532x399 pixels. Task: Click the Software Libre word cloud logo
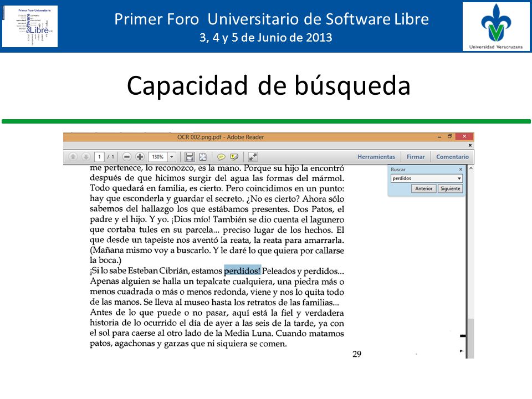[x=30, y=26]
